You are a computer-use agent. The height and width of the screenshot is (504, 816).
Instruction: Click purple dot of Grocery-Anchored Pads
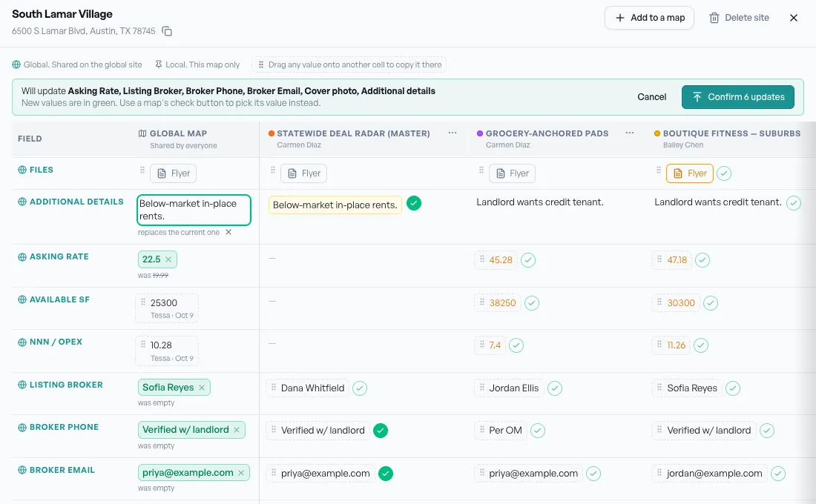point(480,133)
